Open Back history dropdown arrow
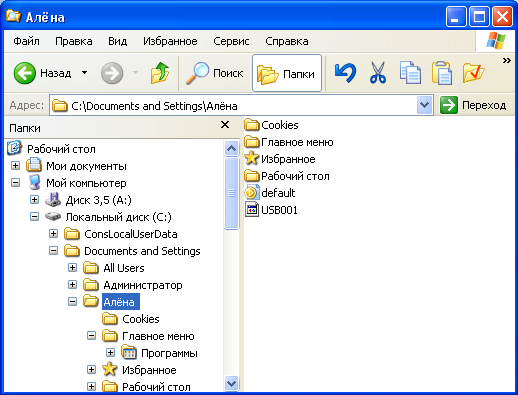 click(x=85, y=73)
